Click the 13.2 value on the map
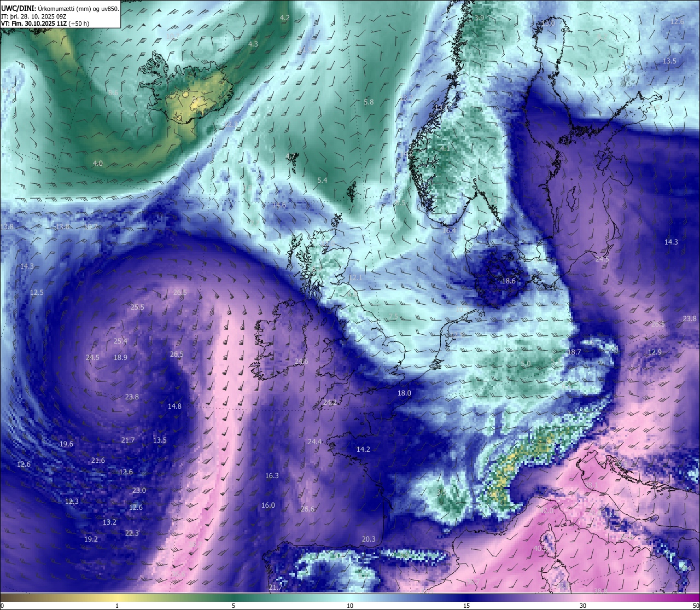The image size is (700, 610). tap(109, 522)
